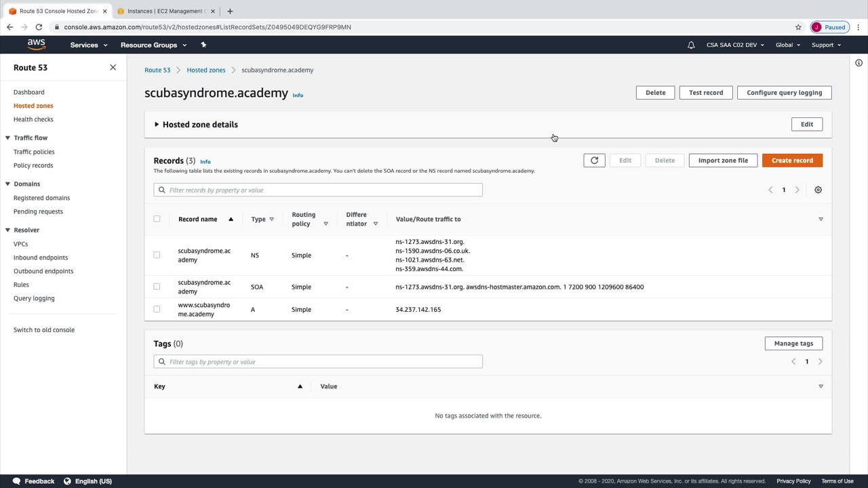Click the Feedback chat icon
Image resolution: width=868 pixels, height=488 pixels.
point(16,481)
